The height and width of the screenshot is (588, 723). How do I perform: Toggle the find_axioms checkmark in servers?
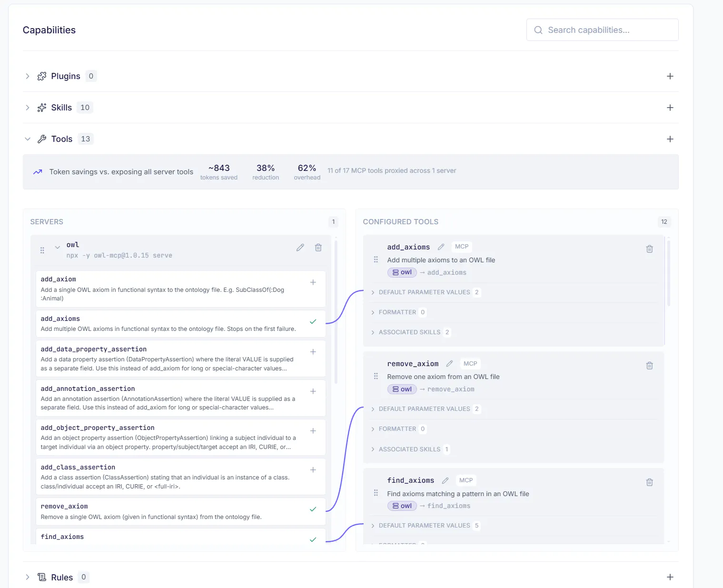[313, 539]
